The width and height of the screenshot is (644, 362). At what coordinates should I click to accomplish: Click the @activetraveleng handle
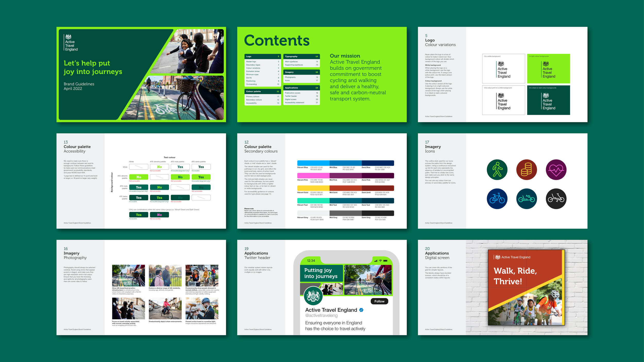(321, 316)
